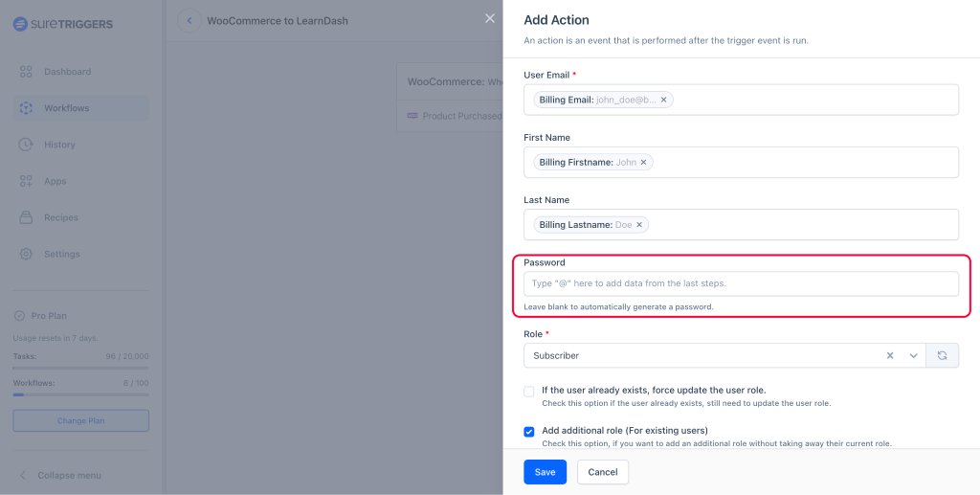Click Leave blank to generate password hint
The height and width of the screenshot is (495, 980).
[x=619, y=307]
